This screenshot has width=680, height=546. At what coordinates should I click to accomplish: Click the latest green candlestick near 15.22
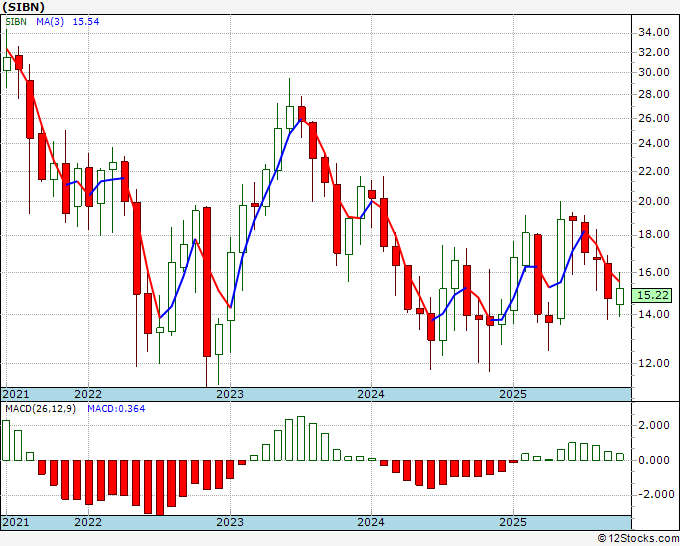pos(620,296)
